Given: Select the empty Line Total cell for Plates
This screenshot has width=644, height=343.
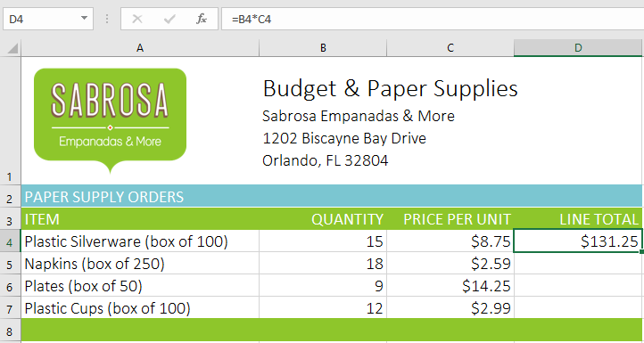Looking at the screenshot, I should point(578,286).
